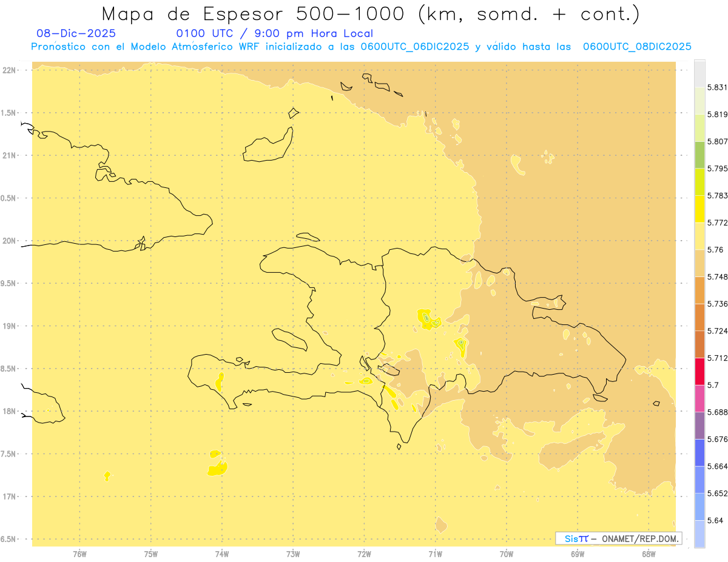Screen dimensions: 728x562
Task: Click the initialization time '0600UTC_06DIC2025'
Action: [414, 47]
